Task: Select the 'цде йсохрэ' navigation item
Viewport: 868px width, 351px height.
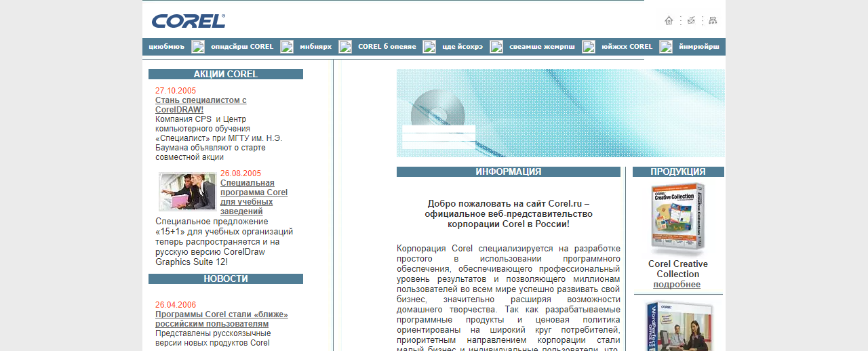Action: 462,47
